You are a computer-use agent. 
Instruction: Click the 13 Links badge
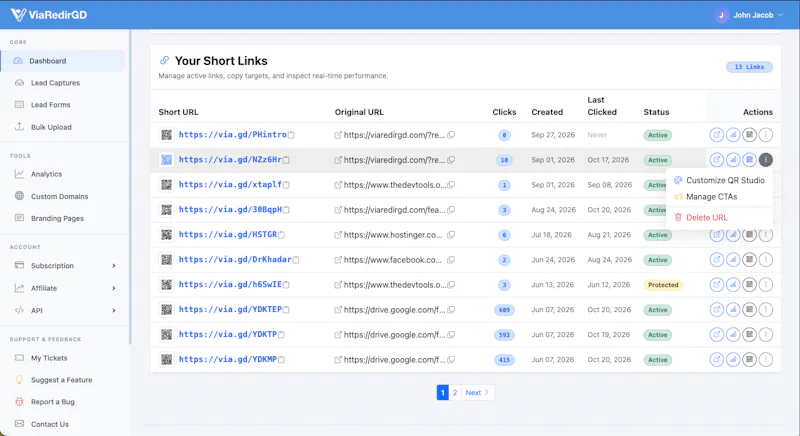tap(749, 67)
